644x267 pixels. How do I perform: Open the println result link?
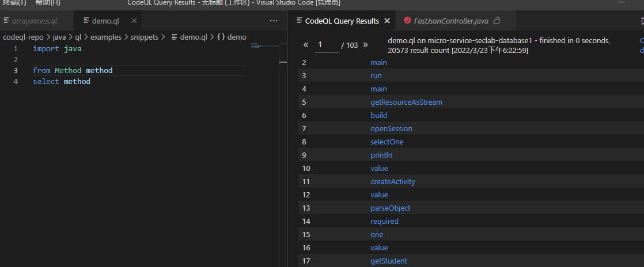(x=381, y=155)
